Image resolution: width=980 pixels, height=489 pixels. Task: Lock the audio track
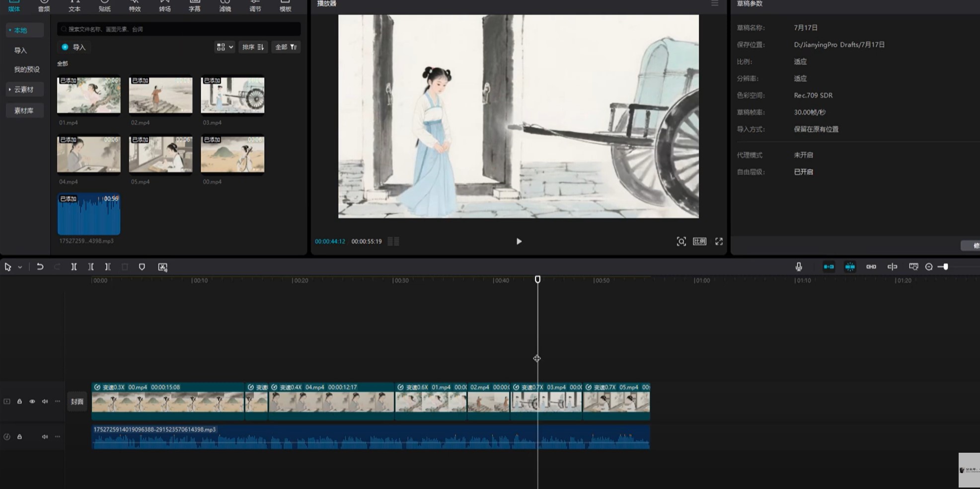pos(19,437)
